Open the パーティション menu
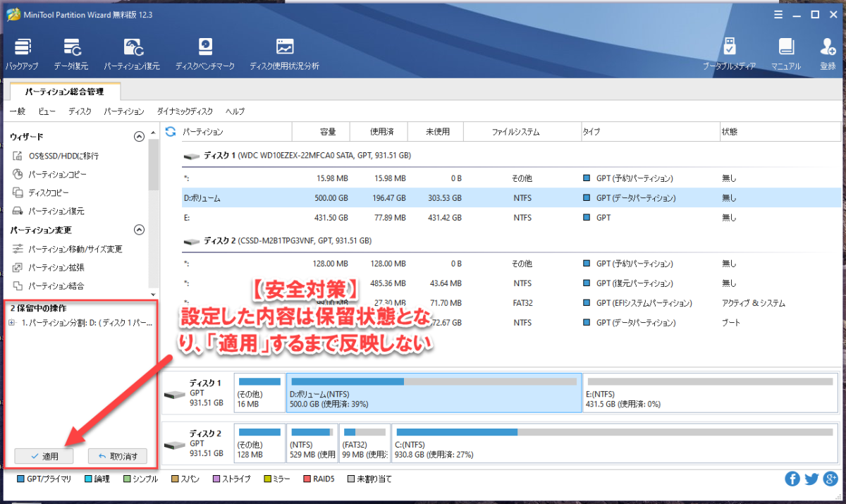 pos(123,111)
